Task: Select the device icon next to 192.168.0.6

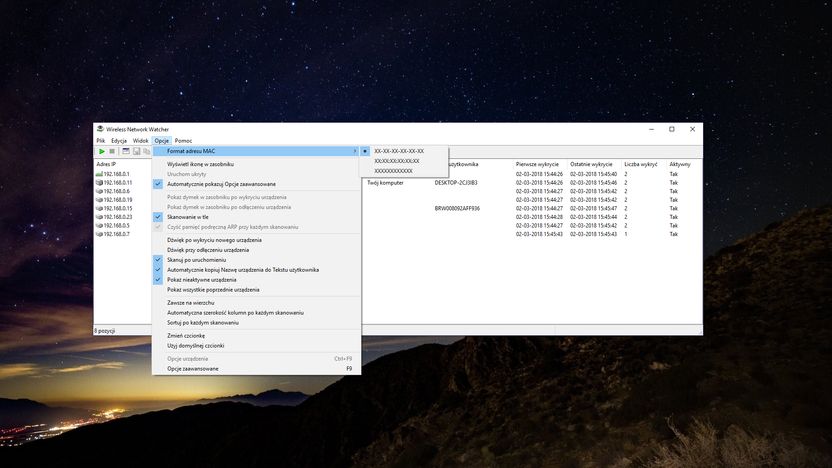Action: coord(99,191)
